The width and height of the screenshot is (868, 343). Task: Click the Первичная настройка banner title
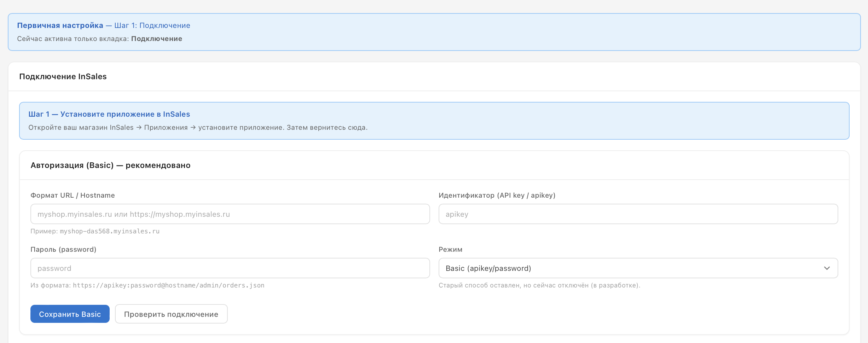point(60,25)
